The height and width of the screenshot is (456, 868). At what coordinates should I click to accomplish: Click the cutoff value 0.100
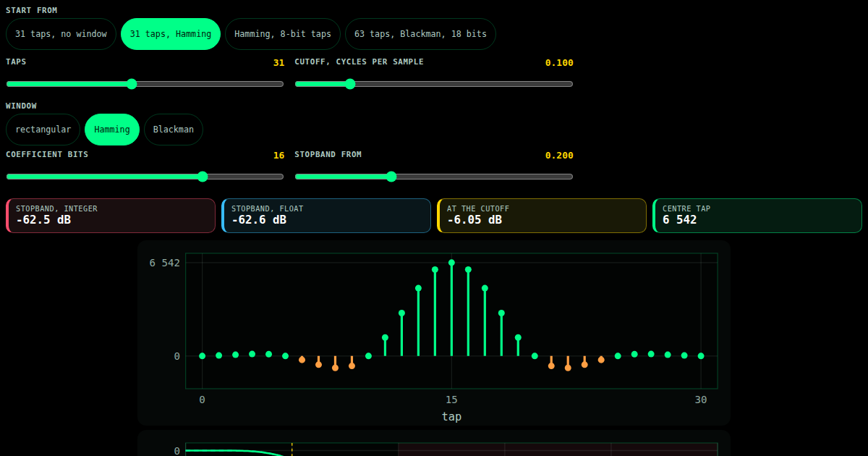tap(559, 63)
